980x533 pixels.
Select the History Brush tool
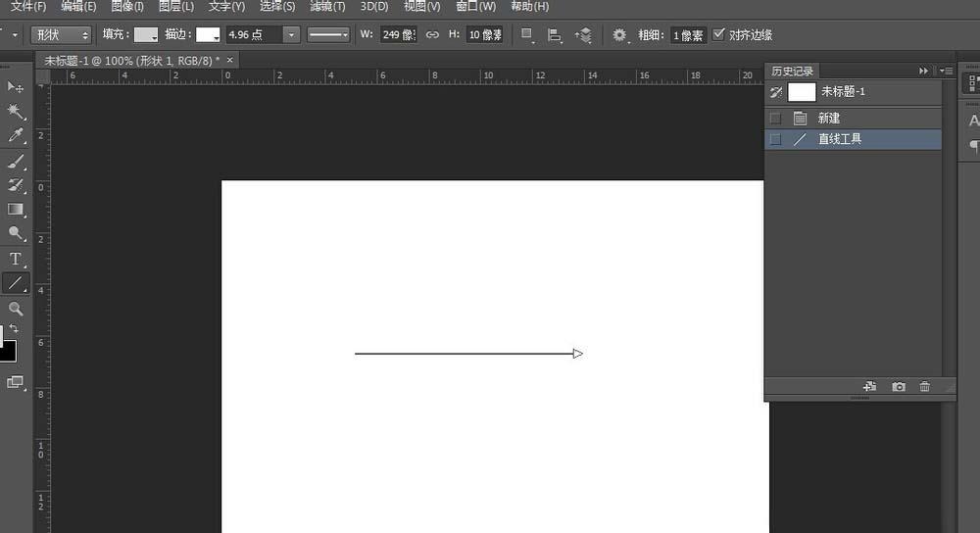[x=15, y=185]
